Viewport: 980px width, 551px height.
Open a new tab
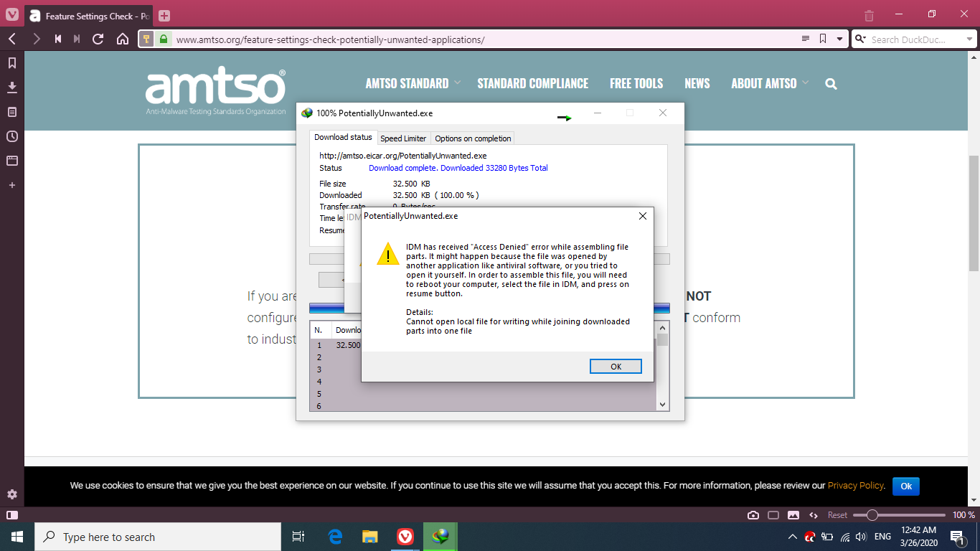click(164, 15)
